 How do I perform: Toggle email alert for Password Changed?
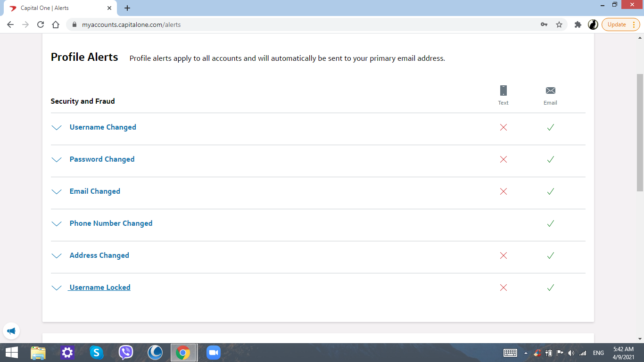tap(550, 159)
